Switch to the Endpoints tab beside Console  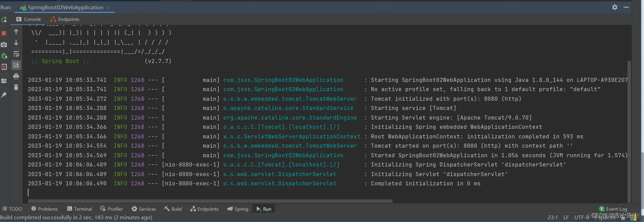pyautogui.click(x=65, y=19)
